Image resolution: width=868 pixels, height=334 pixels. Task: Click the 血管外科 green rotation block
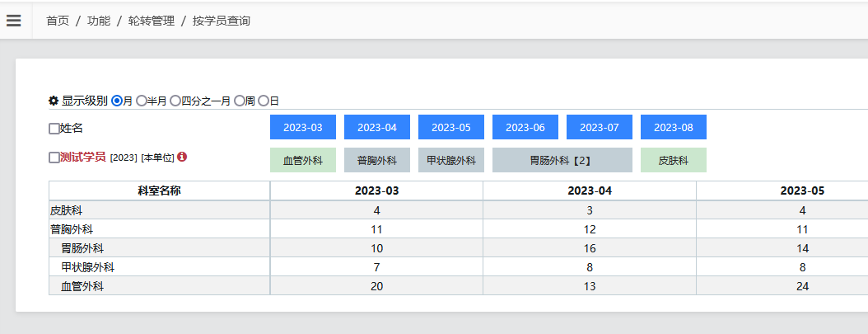[303, 160]
